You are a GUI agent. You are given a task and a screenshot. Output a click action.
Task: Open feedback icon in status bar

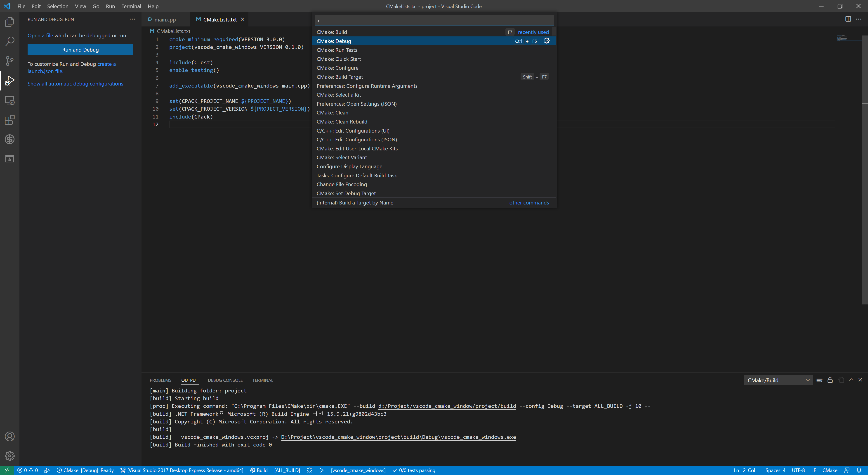click(847, 470)
